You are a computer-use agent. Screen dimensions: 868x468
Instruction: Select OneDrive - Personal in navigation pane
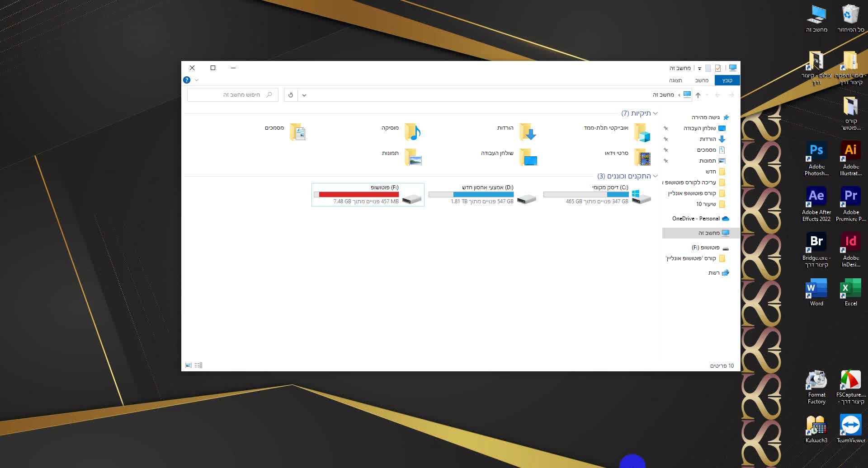[x=696, y=219]
